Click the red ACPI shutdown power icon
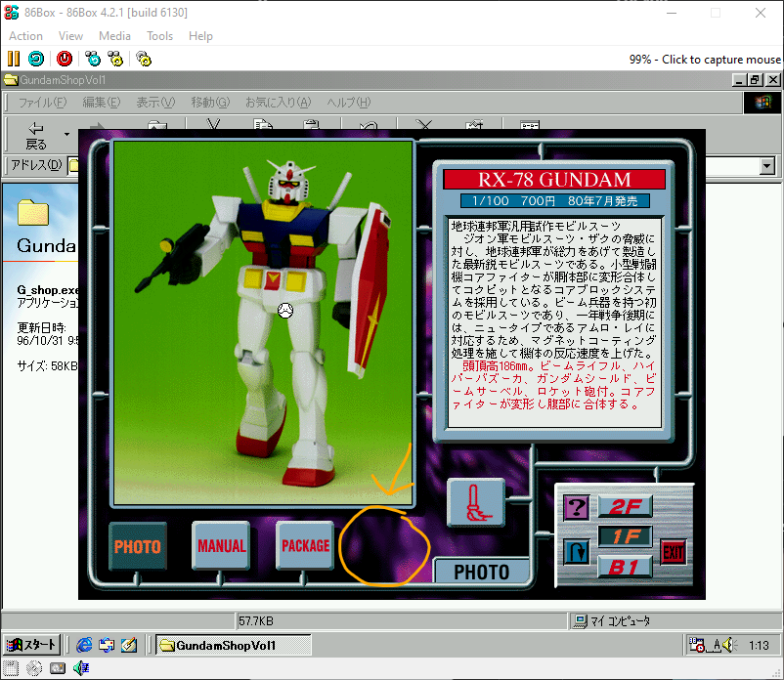Image resolution: width=784 pixels, height=680 pixels. pyautogui.click(x=65, y=59)
